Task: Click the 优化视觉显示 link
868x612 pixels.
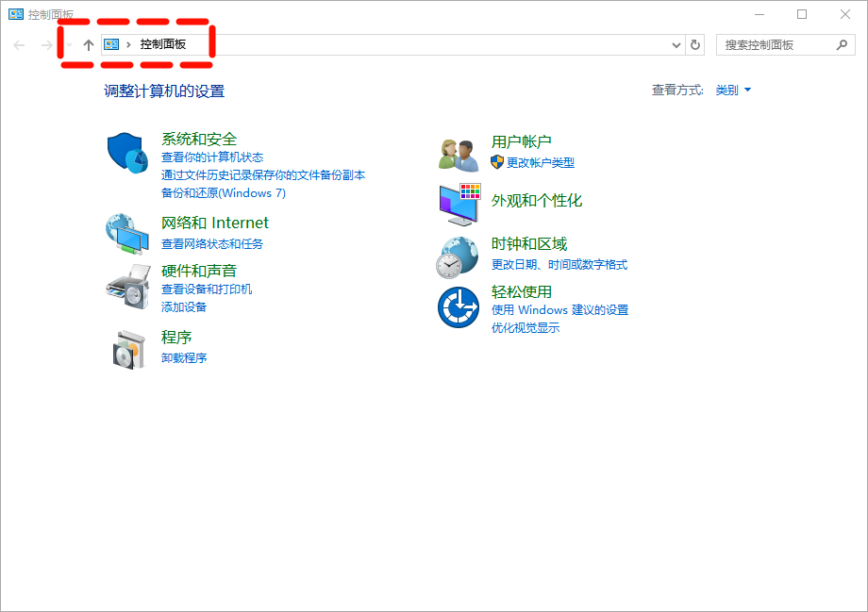Action: (526, 327)
